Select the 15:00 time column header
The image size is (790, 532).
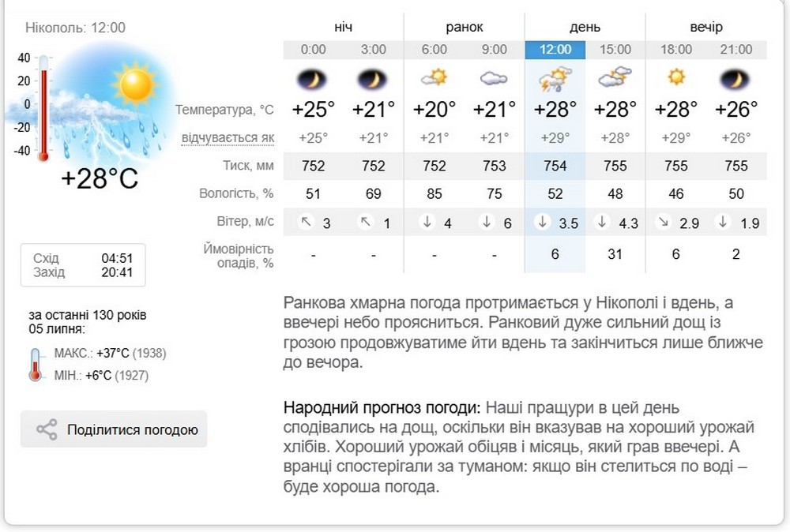coord(615,50)
